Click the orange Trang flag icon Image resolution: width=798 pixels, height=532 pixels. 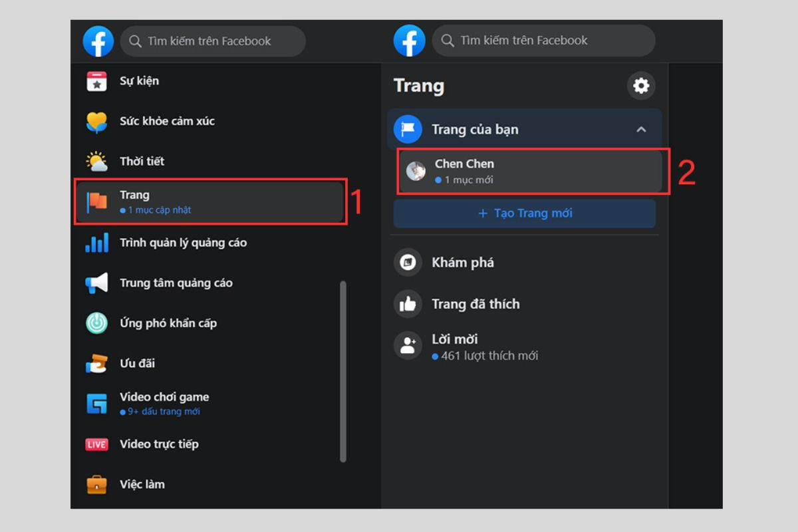[97, 201]
